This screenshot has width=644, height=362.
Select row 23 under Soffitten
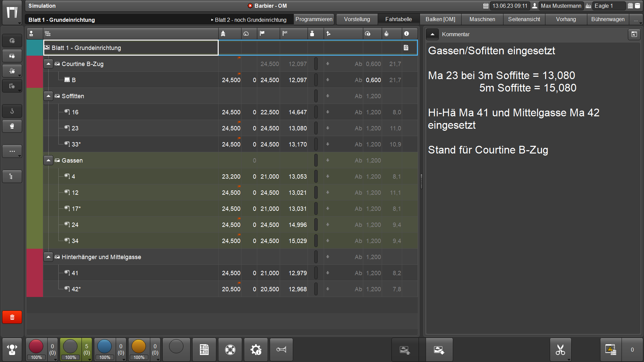75,128
